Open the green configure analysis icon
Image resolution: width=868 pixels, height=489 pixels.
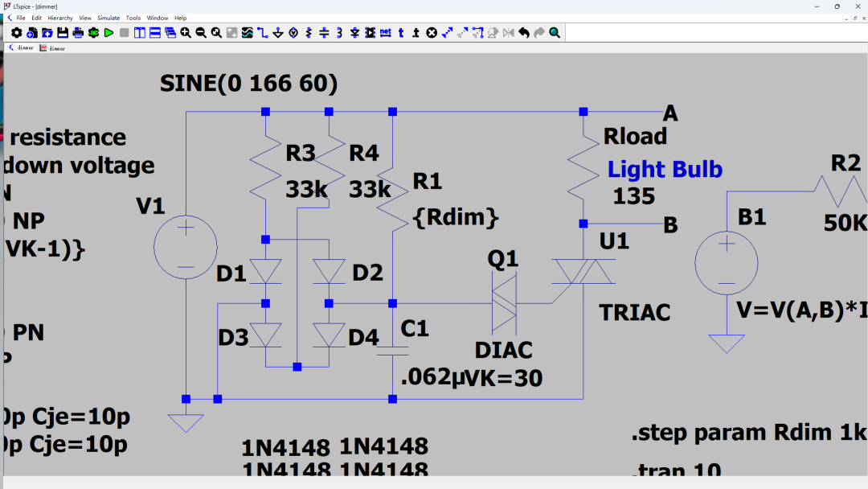[x=93, y=33]
